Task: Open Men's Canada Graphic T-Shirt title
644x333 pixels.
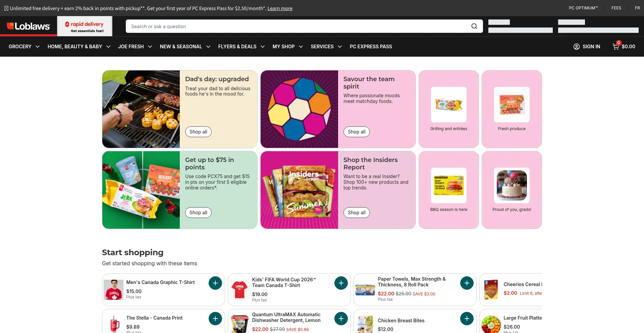Action: [x=160, y=282]
